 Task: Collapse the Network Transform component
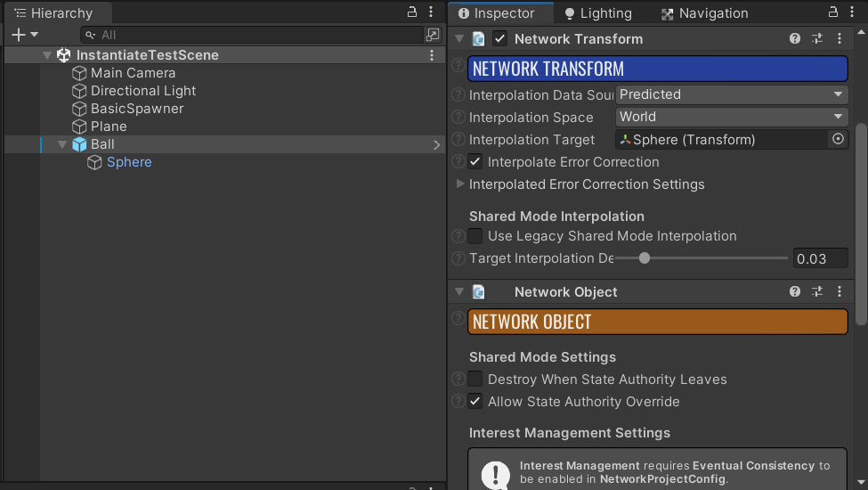(x=458, y=39)
